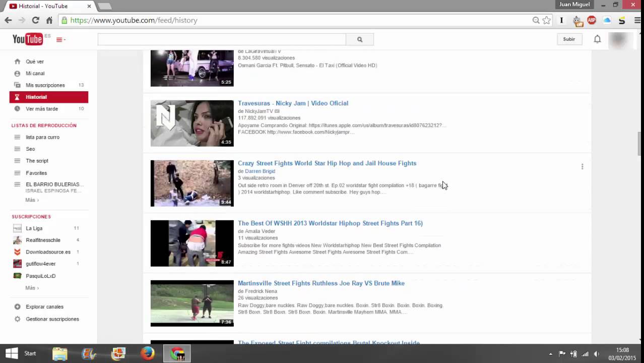Open the Adblock Plus extension icon
The height and width of the screenshot is (363, 644).
pyautogui.click(x=592, y=21)
